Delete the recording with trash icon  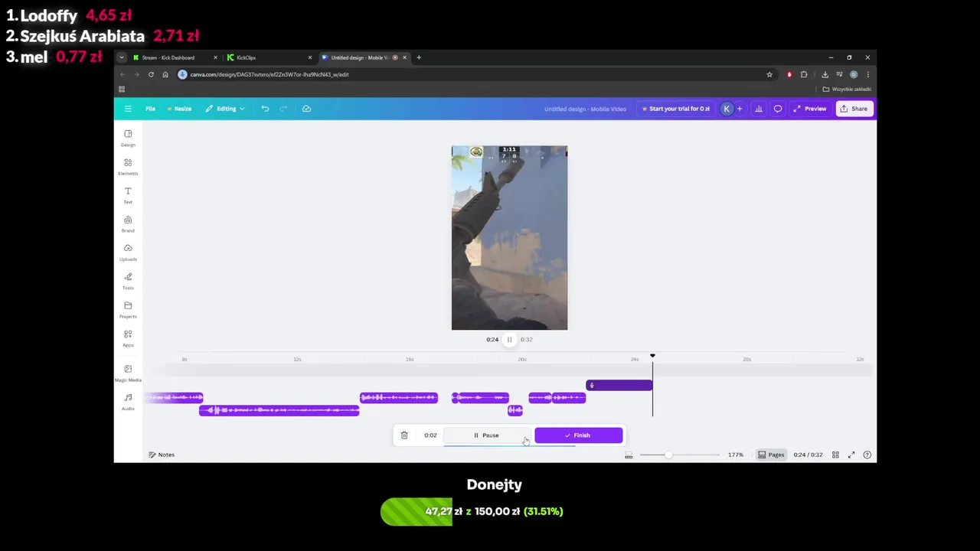point(404,435)
